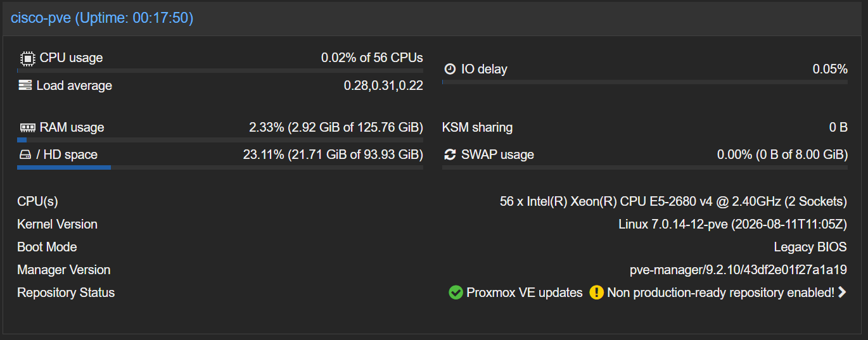Click the Proxmox VE updates text

(525, 293)
